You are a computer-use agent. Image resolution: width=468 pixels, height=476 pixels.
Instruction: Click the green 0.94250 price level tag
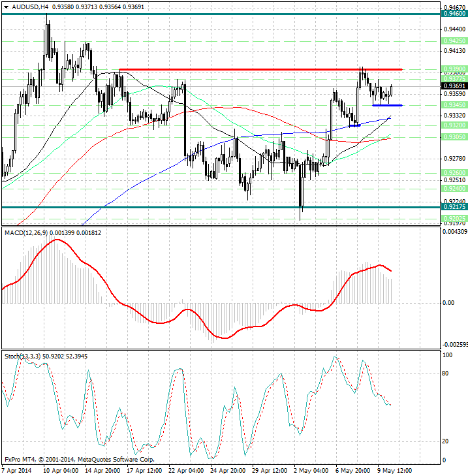click(453, 40)
